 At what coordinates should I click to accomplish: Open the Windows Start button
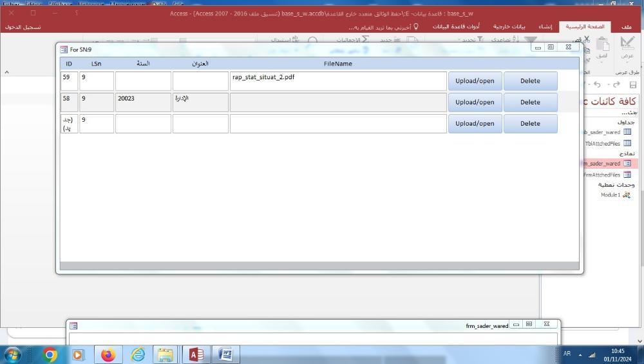click(12, 354)
